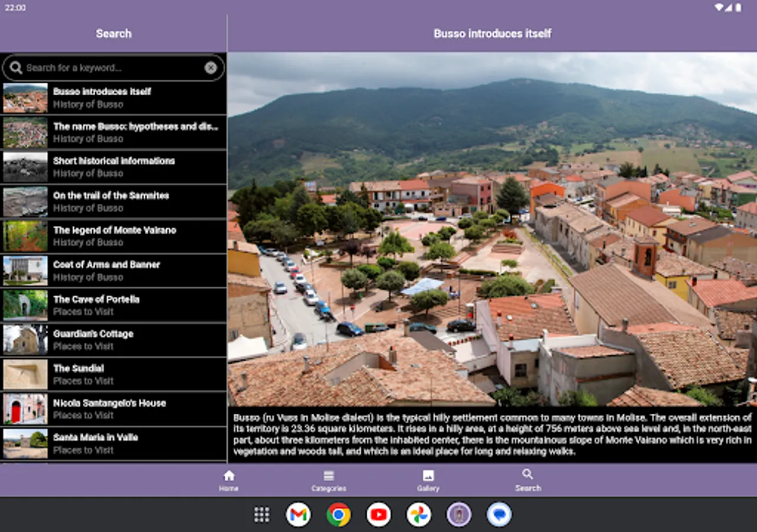Open thumbnail for Guardian's Cottage

(25, 340)
